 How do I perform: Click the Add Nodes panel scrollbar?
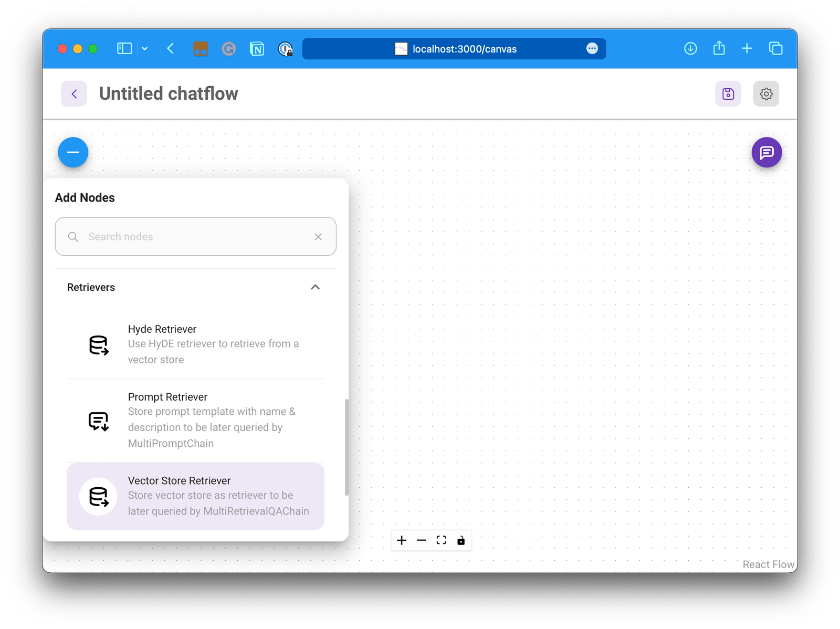tap(346, 447)
